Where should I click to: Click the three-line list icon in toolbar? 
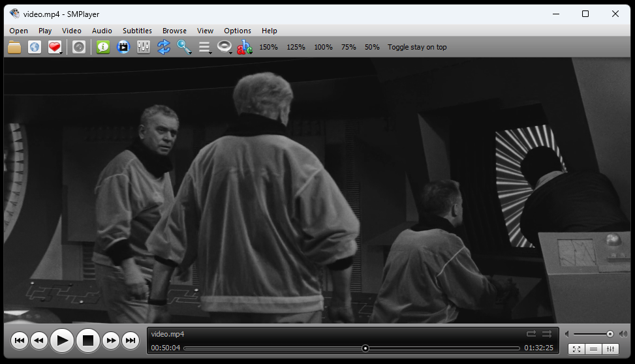[x=204, y=47]
